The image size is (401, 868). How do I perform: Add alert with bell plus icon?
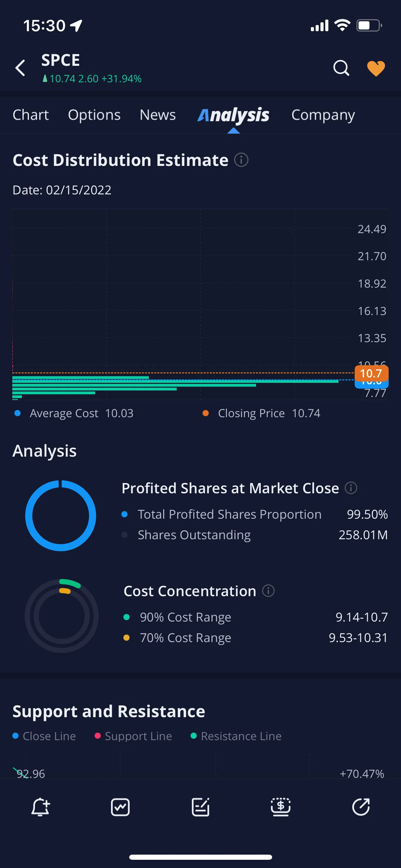[x=40, y=807]
